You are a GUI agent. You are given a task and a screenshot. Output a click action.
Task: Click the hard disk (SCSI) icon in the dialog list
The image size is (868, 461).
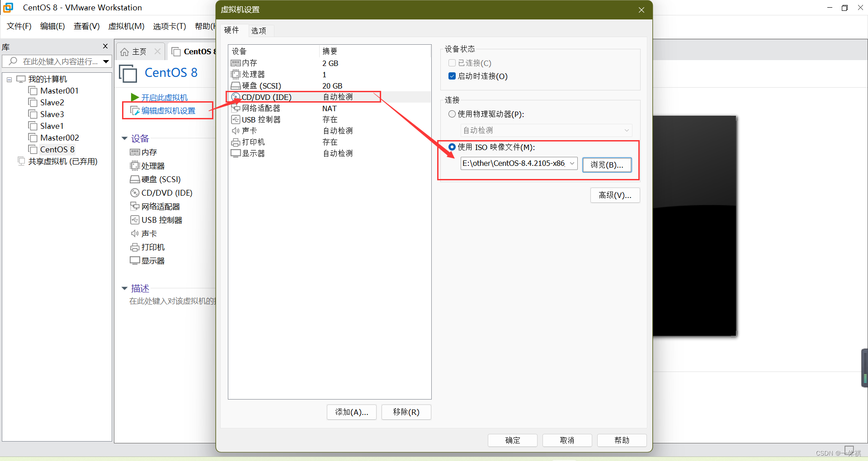pyautogui.click(x=236, y=85)
